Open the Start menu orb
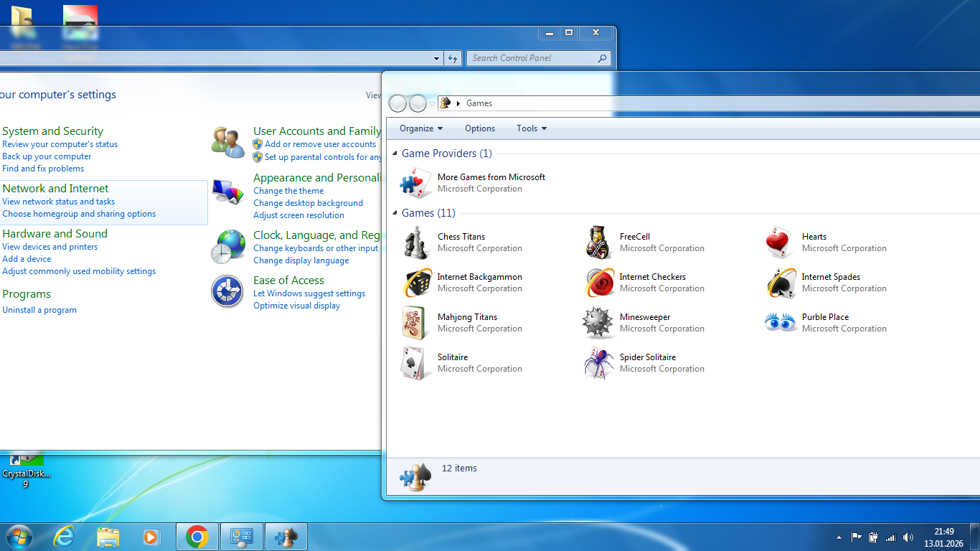 tap(19, 537)
